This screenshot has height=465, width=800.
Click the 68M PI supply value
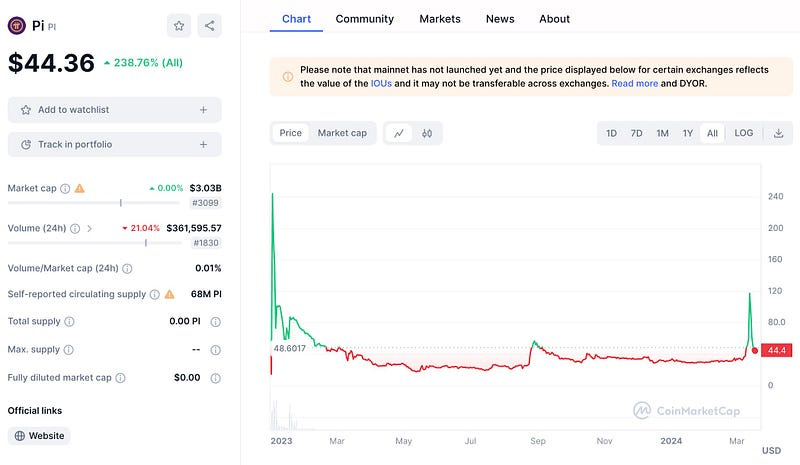(206, 295)
